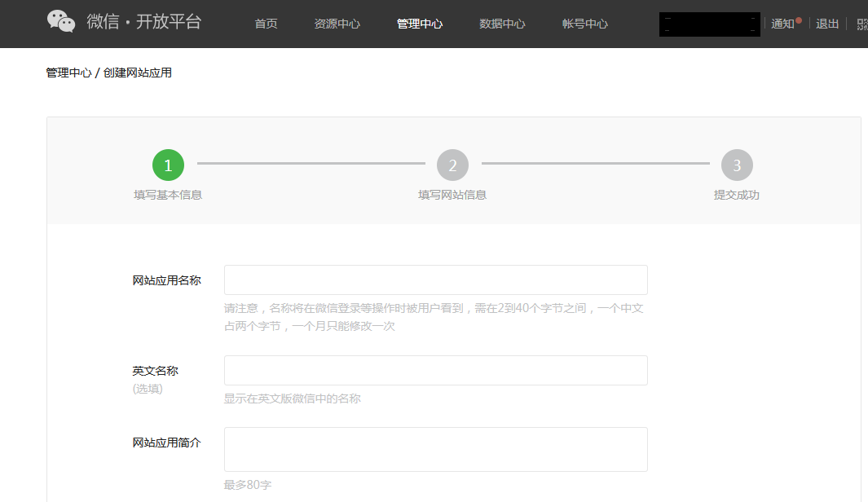Click the blacked-out account name in header

(x=709, y=24)
